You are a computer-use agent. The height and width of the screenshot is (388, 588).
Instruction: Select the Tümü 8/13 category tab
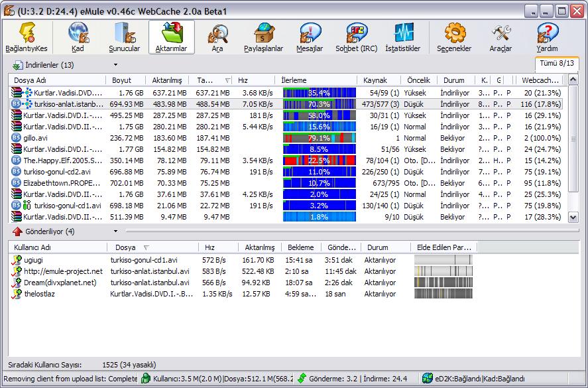pos(557,64)
